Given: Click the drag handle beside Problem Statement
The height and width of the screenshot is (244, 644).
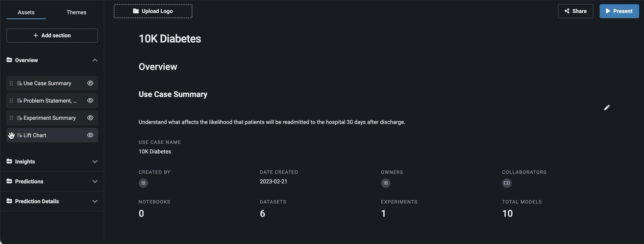Looking at the screenshot, I should coord(11,101).
